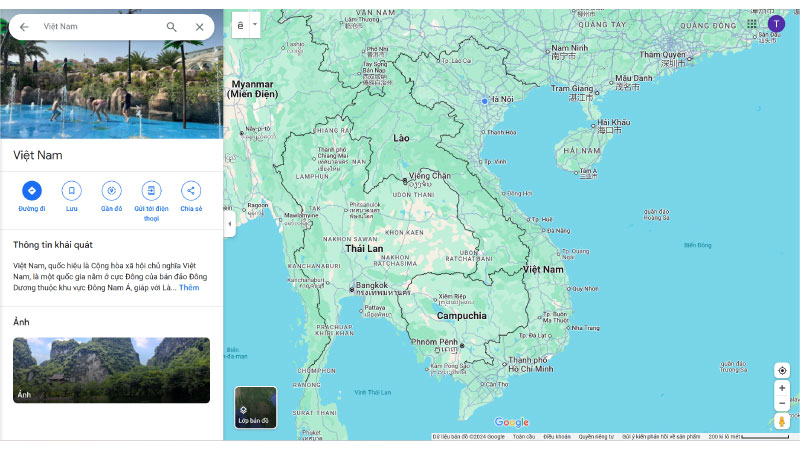The height and width of the screenshot is (450, 800).
Task: Click the Campuchia label on map
Action: [461, 316]
